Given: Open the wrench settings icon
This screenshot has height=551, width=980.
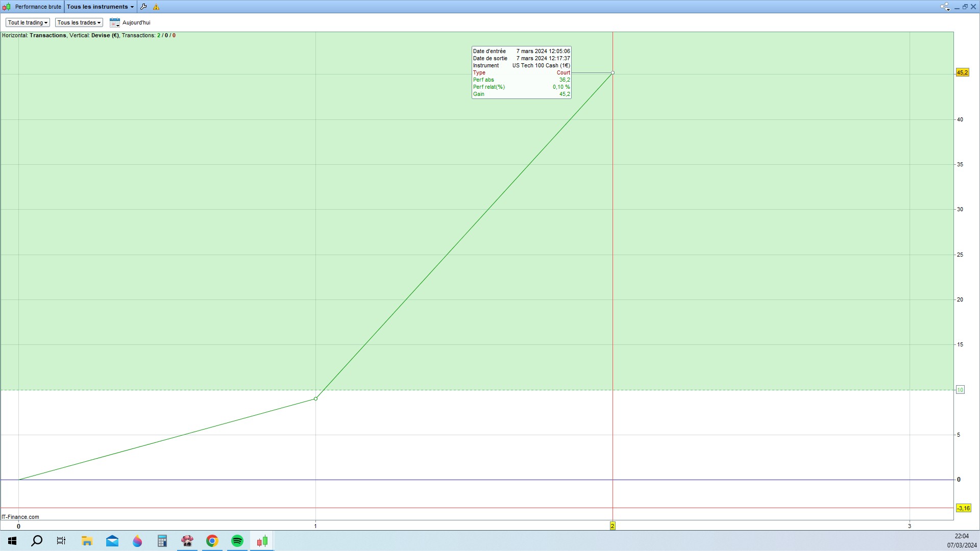Looking at the screenshot, I should pyautogui.click(x=143, y=7).
